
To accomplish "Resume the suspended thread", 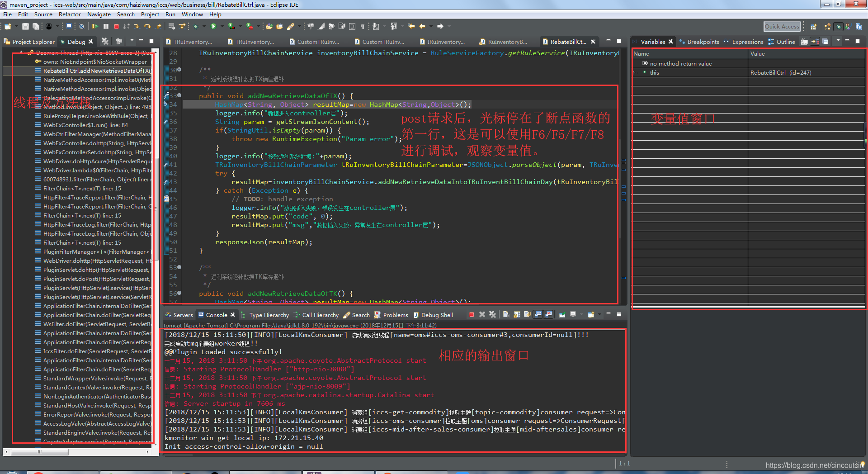I will tap(95, 26).
